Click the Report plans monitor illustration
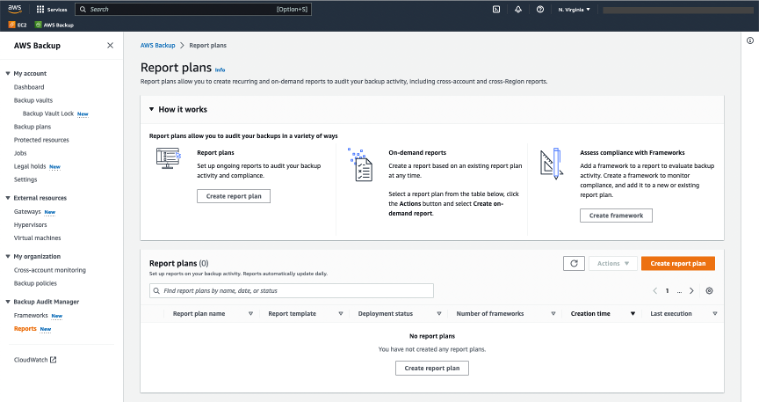The image size is (760, 402). pyautogui.click(x=168, y=158)
